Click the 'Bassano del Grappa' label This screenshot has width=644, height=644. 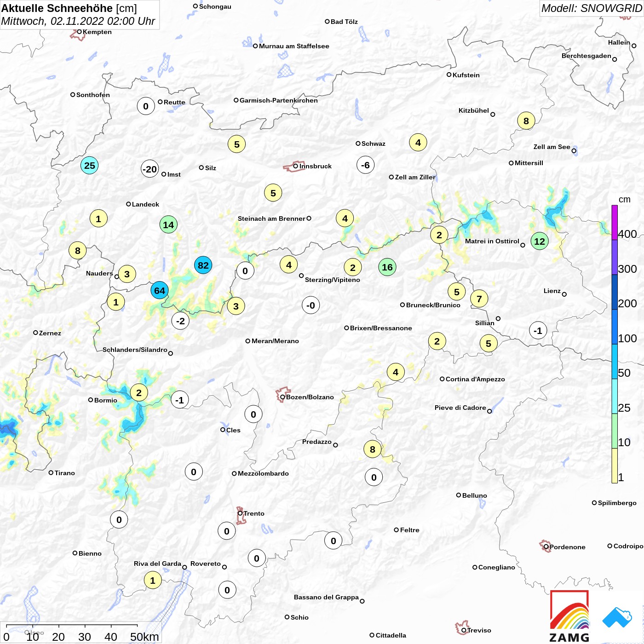coord(326,597)
